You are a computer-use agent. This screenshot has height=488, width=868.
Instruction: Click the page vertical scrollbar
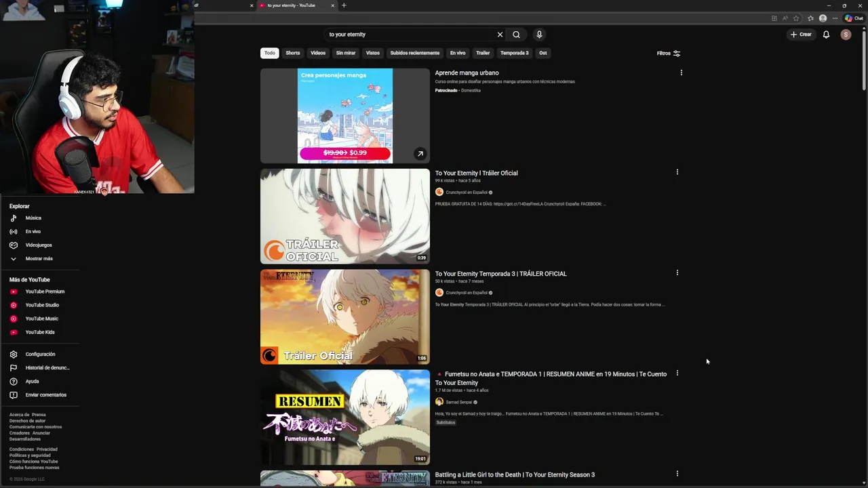point(864,61)
